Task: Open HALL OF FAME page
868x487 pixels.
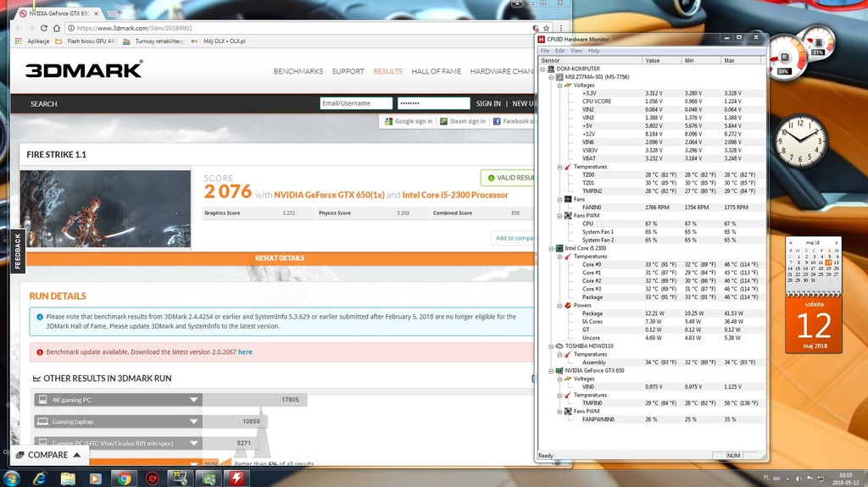Action: pyautogui.click(x=437, y=71)
